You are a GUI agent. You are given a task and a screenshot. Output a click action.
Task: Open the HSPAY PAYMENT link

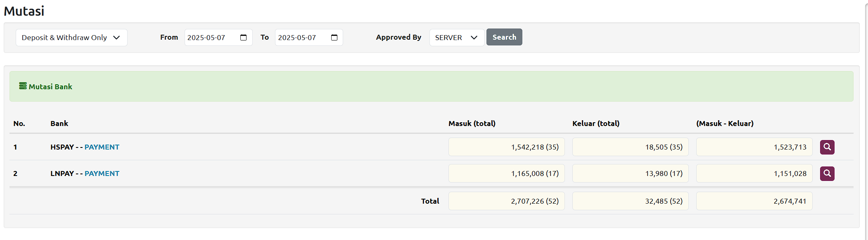[102, 147]
